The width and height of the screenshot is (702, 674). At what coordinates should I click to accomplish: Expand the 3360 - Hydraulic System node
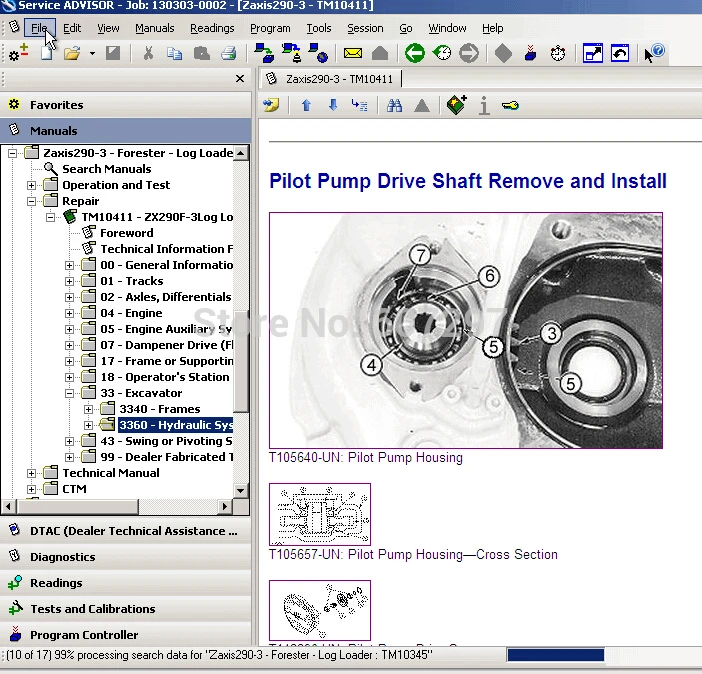[89, 425]
